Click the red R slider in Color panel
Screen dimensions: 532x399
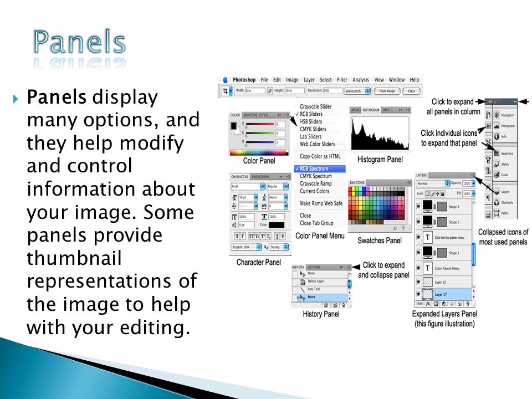[x=259, y=124]
